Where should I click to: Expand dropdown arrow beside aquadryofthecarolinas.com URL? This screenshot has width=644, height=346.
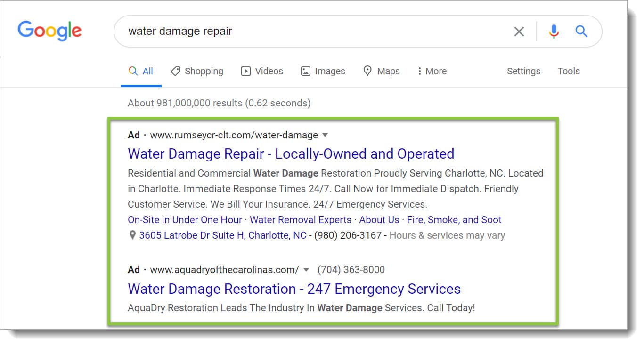tap(306, 270)
